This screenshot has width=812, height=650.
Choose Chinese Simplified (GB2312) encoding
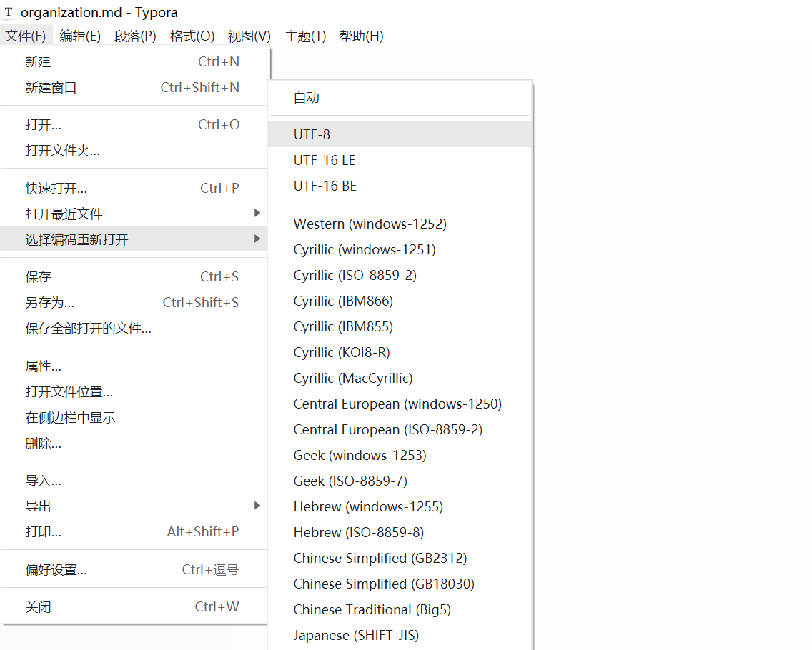(x=380, y=558)
